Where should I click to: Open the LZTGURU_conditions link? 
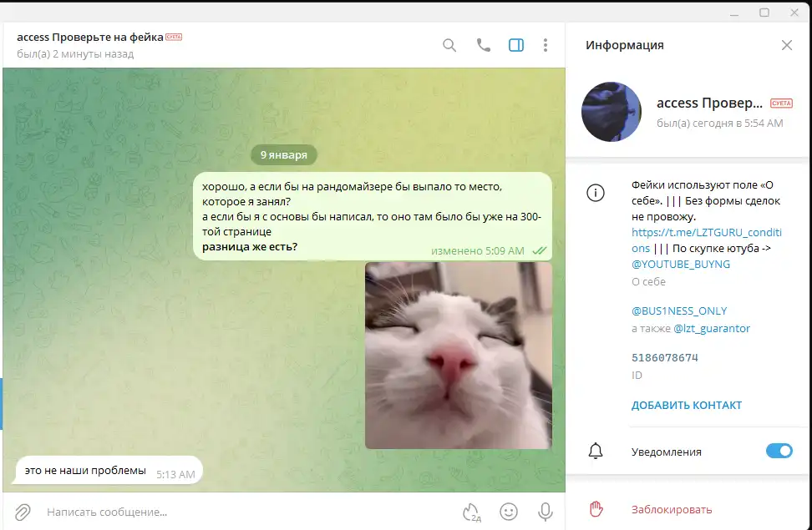click(695, 233)
